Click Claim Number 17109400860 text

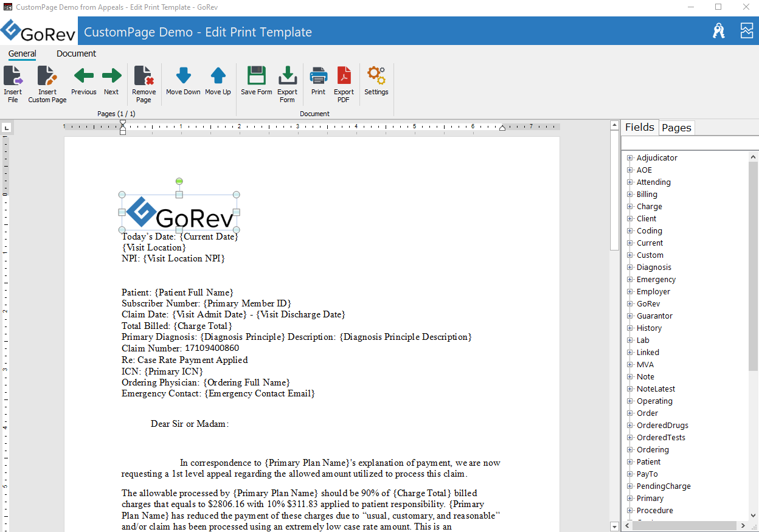click(181, 348)
